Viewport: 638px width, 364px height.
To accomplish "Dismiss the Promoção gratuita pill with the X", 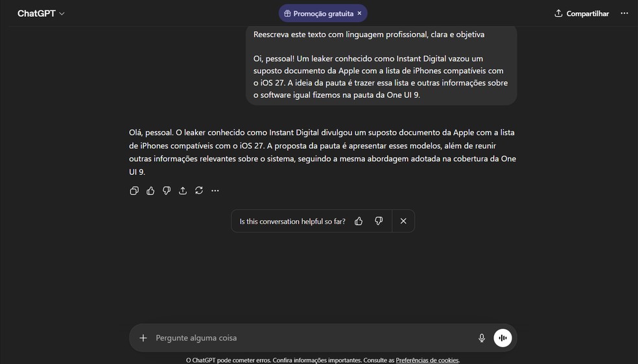I will click(x=359, y=14).
